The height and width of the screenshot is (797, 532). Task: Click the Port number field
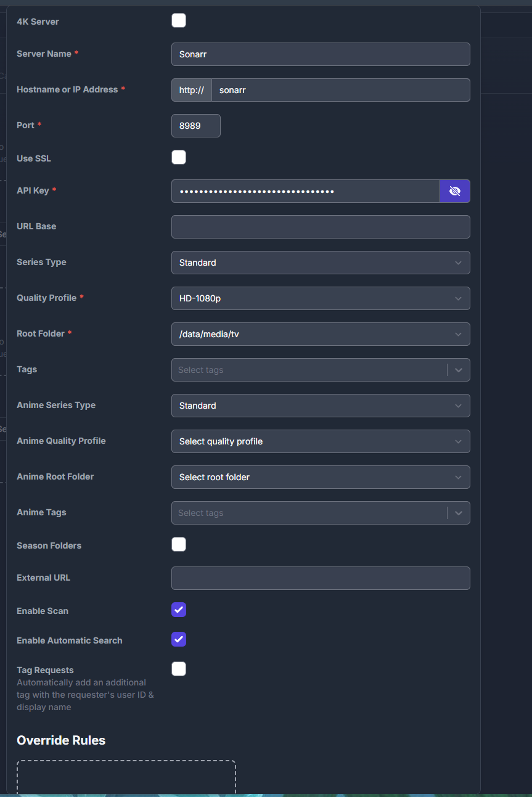click(x=195, y=126)
